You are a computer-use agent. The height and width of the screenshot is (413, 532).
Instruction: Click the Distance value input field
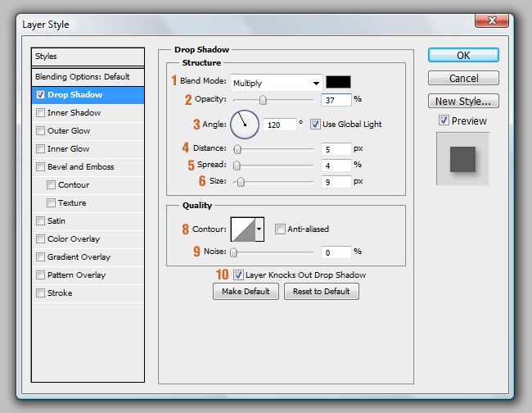click(336, 149)
